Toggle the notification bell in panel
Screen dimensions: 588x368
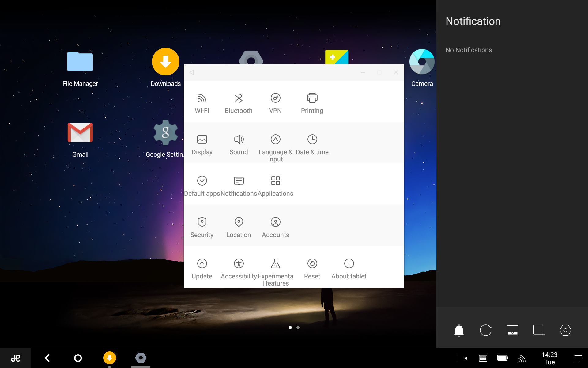[x=459, y=330]
